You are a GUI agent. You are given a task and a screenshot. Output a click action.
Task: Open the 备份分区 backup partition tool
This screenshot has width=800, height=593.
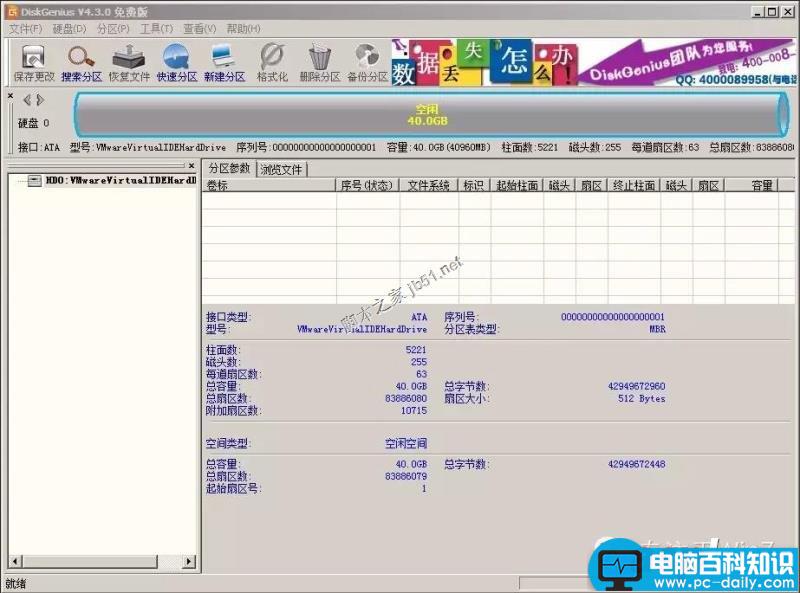click(x=367, y=63)
